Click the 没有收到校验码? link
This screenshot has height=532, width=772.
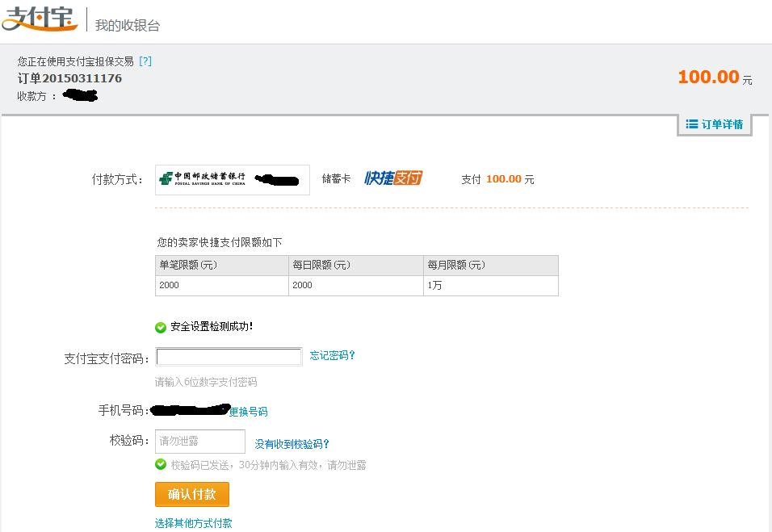292,444
